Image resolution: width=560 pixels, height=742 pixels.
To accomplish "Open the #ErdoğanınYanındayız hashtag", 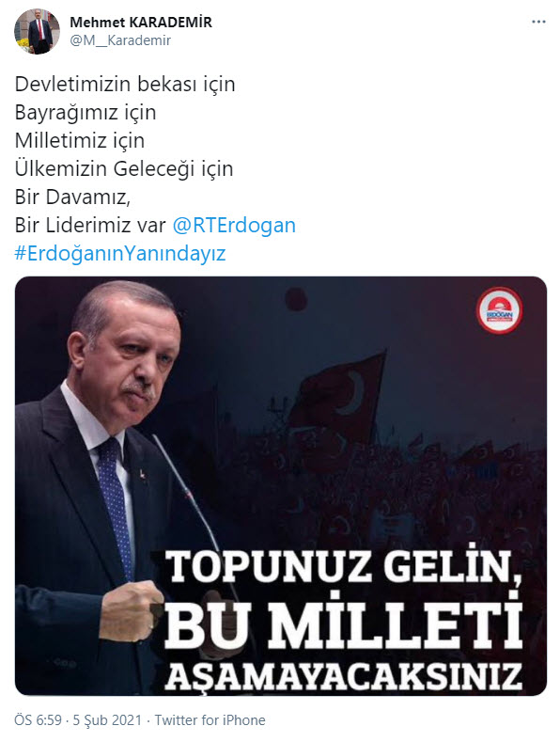I will pyautogui.click(x=120, y=253).
